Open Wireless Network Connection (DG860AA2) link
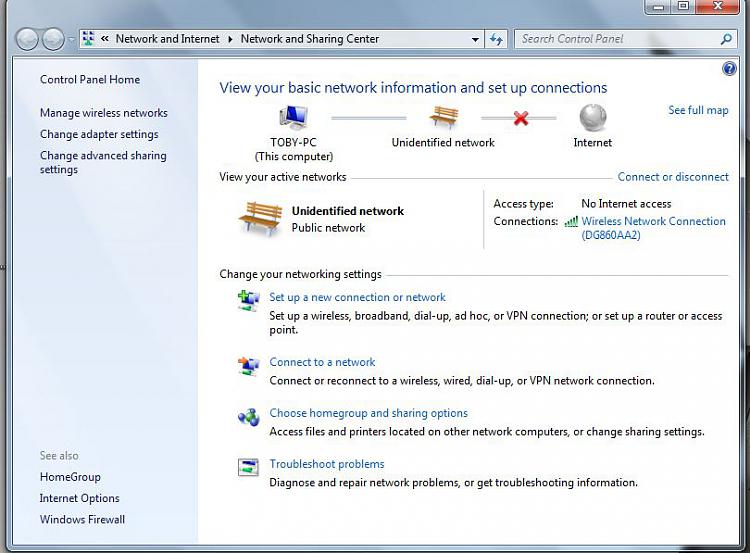The width and height of the screenshot is (750, 553). (x=653, y=228)
